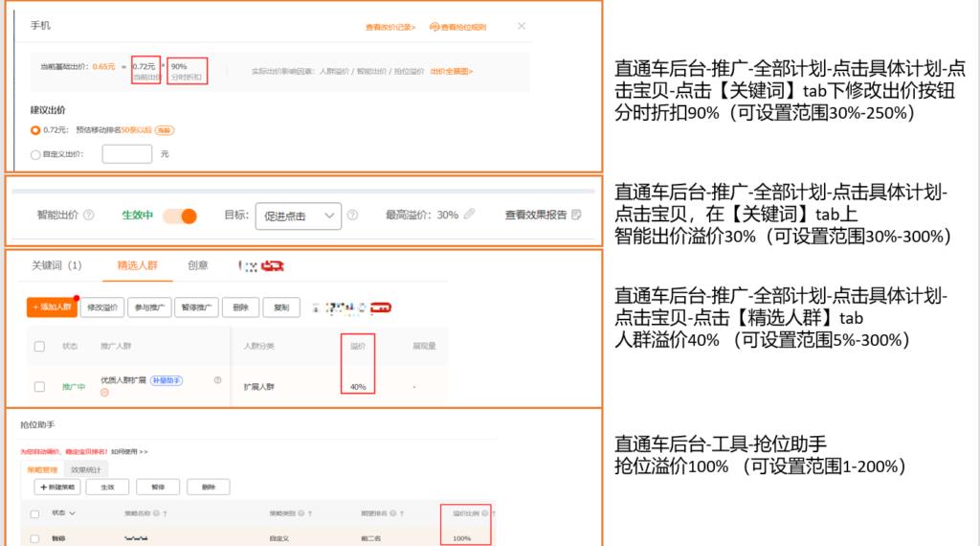Viewport: 980px width, 546px height.
Task: Switch to the 关键词 (1) tab
Action: [x=56, y=265]
